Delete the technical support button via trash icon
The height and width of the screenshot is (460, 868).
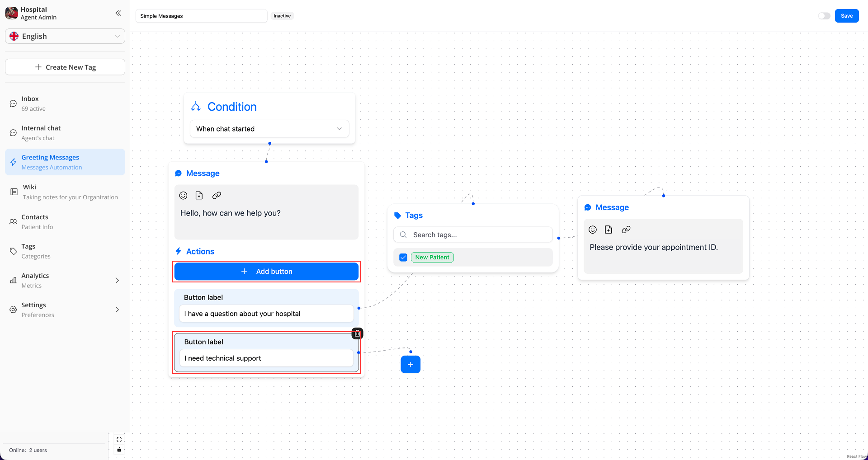pyautogui.click(x=357, y=333)
